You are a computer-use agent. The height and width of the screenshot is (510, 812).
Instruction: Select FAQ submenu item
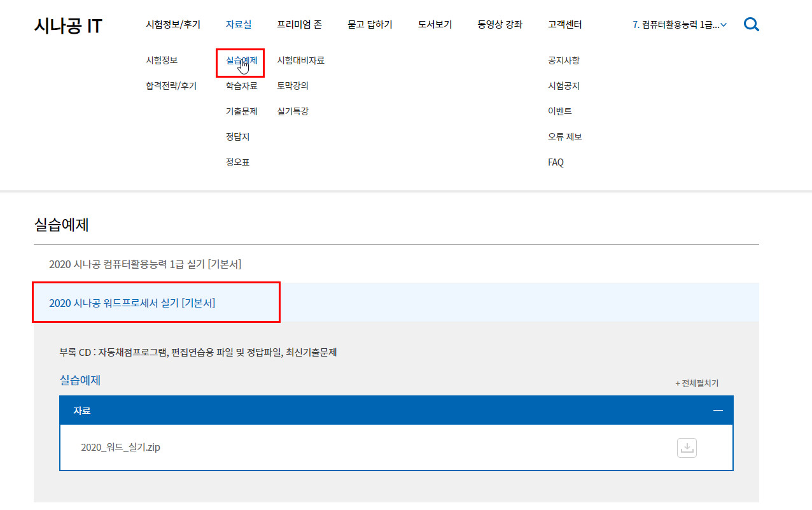tap(556, 162)
